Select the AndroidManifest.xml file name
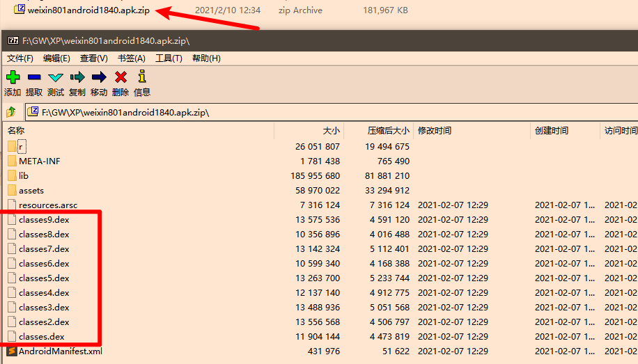638x364 pixels. (x=61, y=351)
